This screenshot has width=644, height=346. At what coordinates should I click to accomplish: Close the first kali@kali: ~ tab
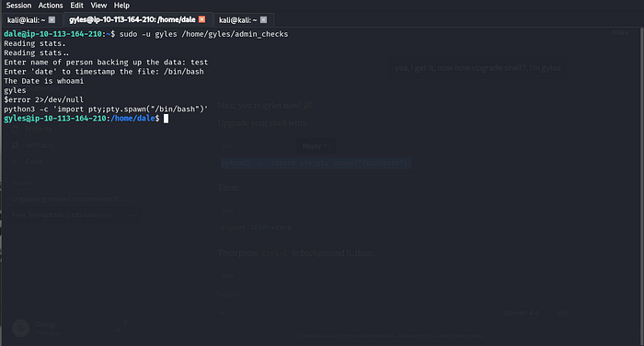click(x=52, y=19)
